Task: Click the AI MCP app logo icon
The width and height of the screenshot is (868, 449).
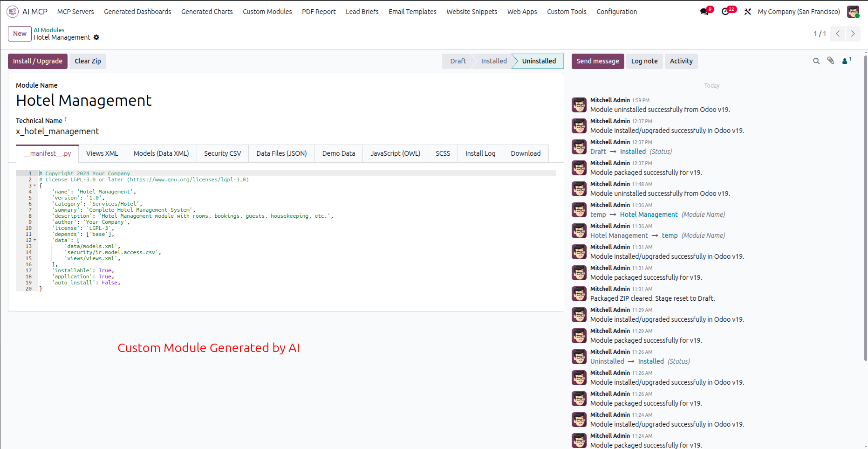Action: [x=13, y=12]
